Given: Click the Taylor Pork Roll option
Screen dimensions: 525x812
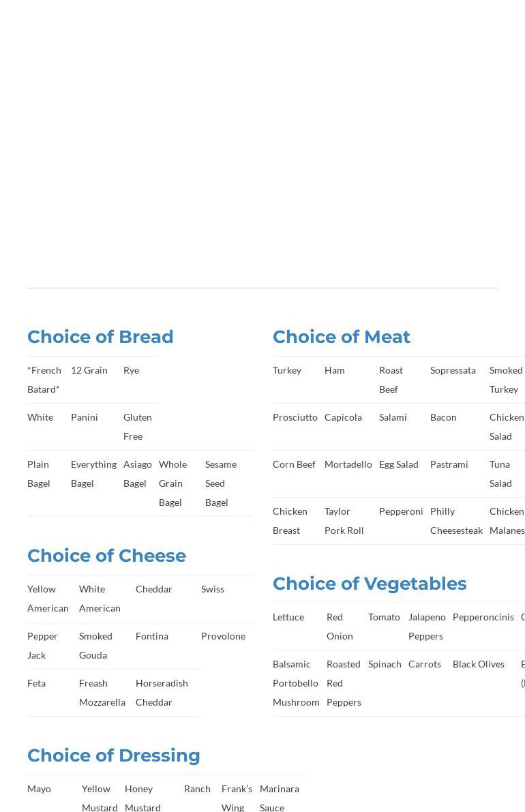Looking at the screenshot, I should (x=344, y=520).
